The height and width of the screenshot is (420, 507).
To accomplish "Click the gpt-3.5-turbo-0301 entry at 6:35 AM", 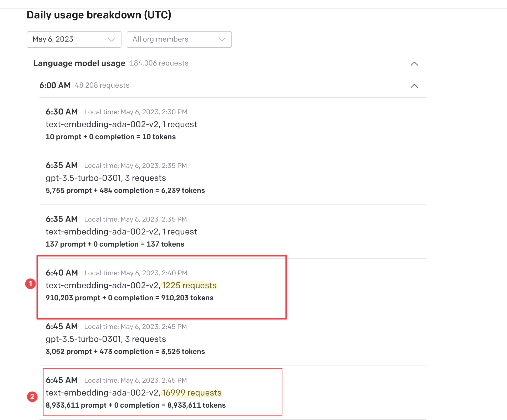I will (106, 178).
